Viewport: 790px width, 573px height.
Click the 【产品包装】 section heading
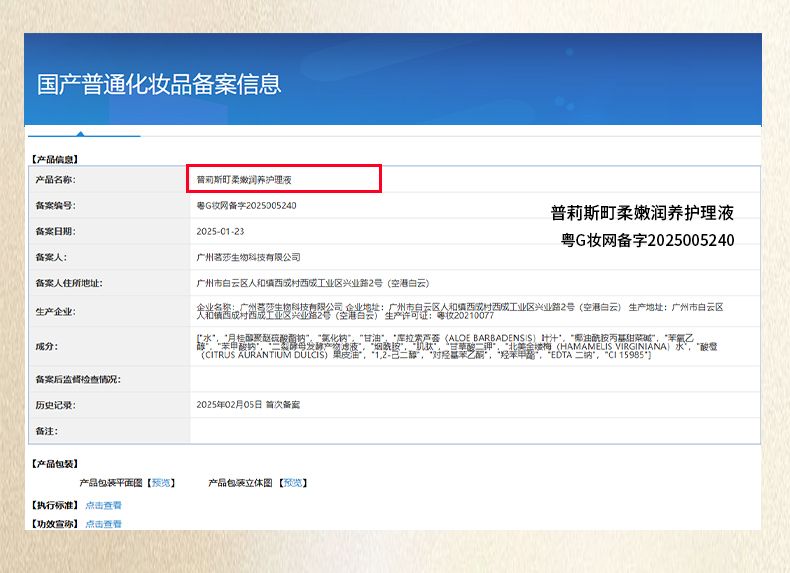pos(55,464)
